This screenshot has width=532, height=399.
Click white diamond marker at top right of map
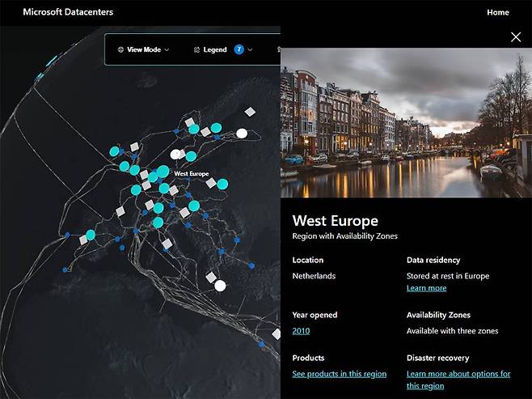click(250, 112)
